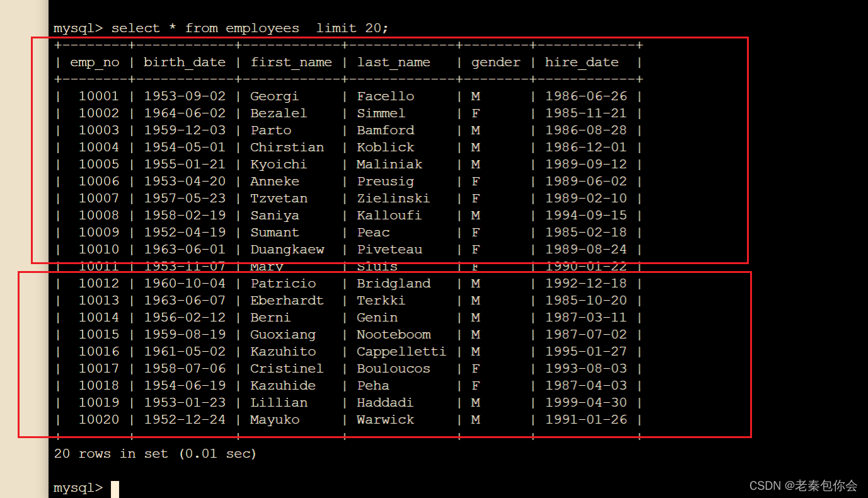868x498 pixels.
Task: Select emp_no value 10010
Action: (x=98, y=250)
